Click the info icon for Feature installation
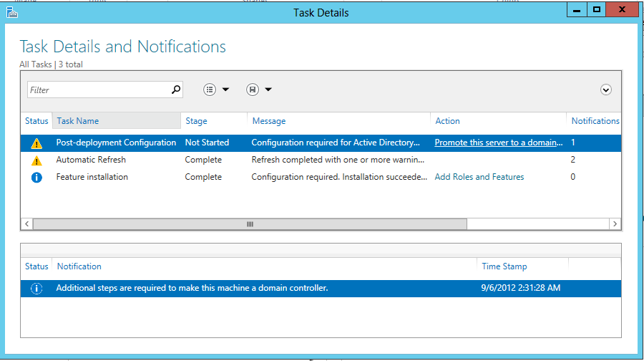This screenshot has height=361, width=644. [36, 177]
